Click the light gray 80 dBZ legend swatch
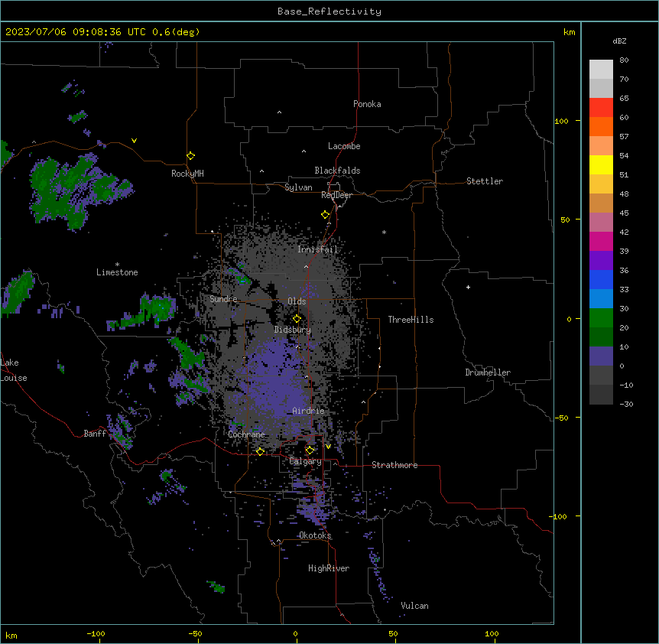 pyautogui.click(x=601, y=69)
